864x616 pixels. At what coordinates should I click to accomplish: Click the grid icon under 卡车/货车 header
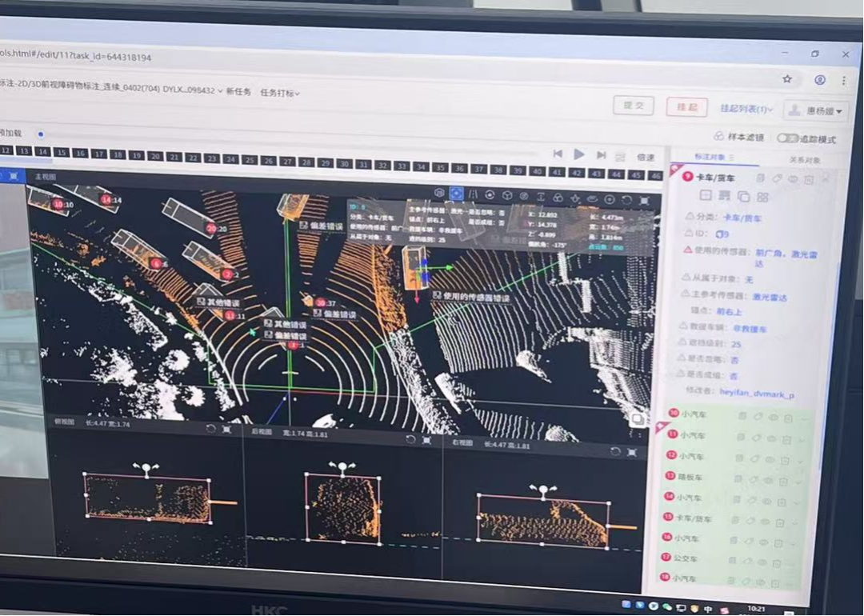(x=762, y=197)
